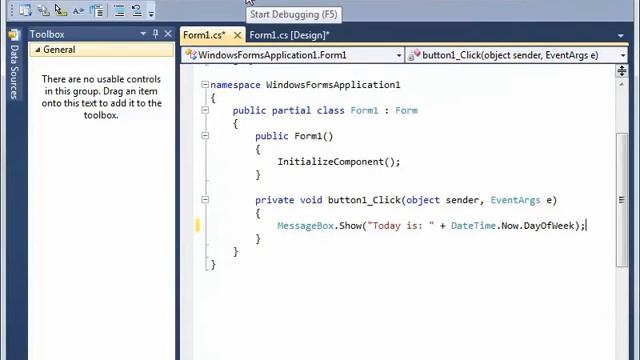This screenshot has width=640, height=360.
Task: Click the EventArgs type in method signature
Action: [515, 200]
